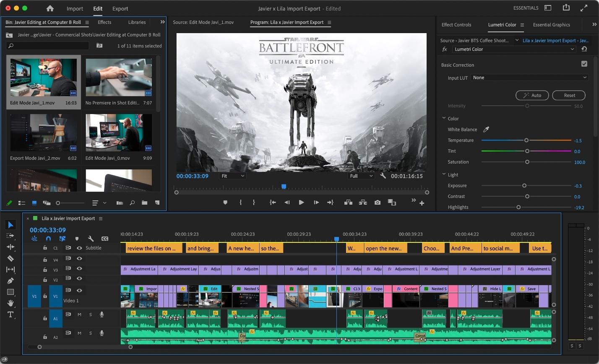Click the Mark Out button
The image size is (599, 364).
254,202
